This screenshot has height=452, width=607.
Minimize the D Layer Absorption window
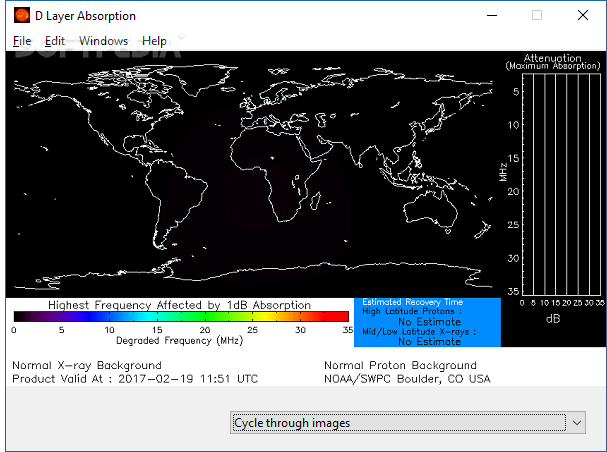click(492, 15)
